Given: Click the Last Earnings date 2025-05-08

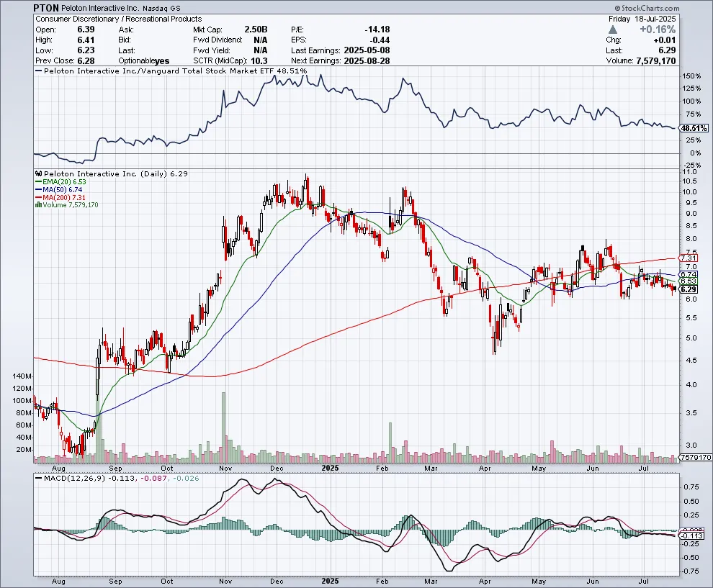Looking at the screenshot, I should tap(367, 50).
